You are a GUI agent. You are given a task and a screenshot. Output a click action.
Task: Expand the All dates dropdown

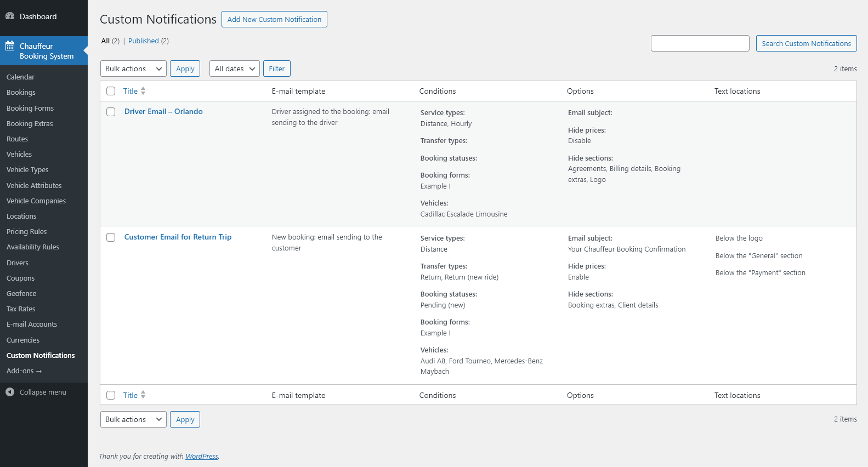pyautogui.click(x=234, y=69)
